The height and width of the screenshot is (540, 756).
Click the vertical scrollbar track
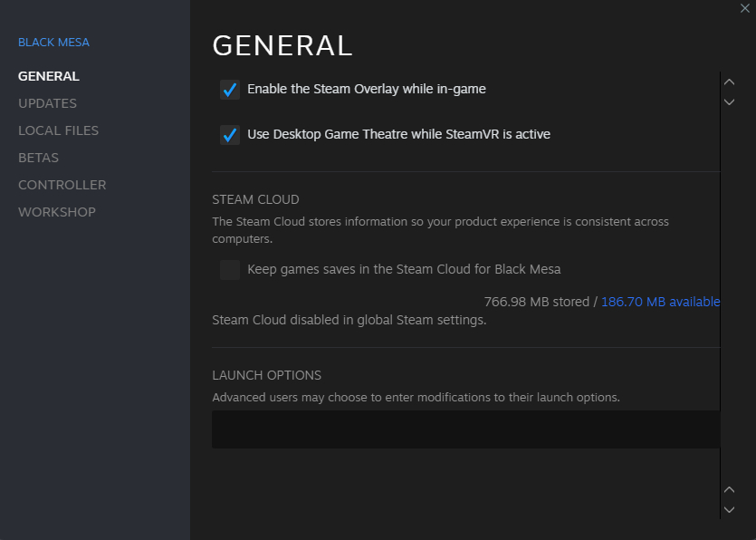click(x=722, y=290)
